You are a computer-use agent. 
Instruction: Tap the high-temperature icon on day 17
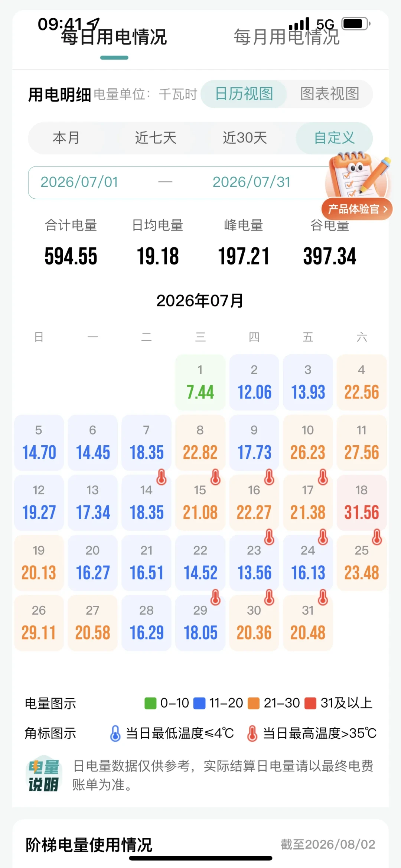click(x=323, y=477)
